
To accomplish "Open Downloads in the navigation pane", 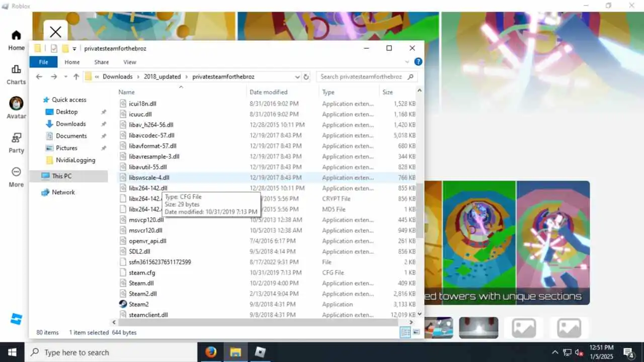I will point(70,124).
